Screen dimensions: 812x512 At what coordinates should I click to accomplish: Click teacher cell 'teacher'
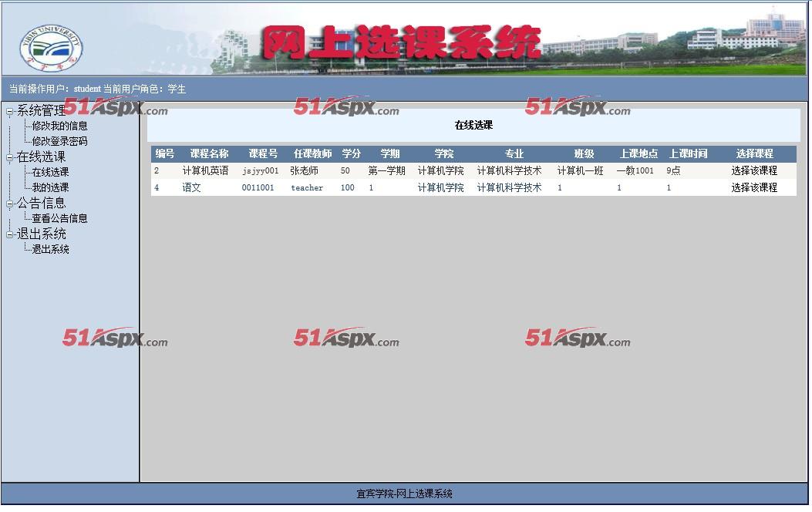click(307, 187)
